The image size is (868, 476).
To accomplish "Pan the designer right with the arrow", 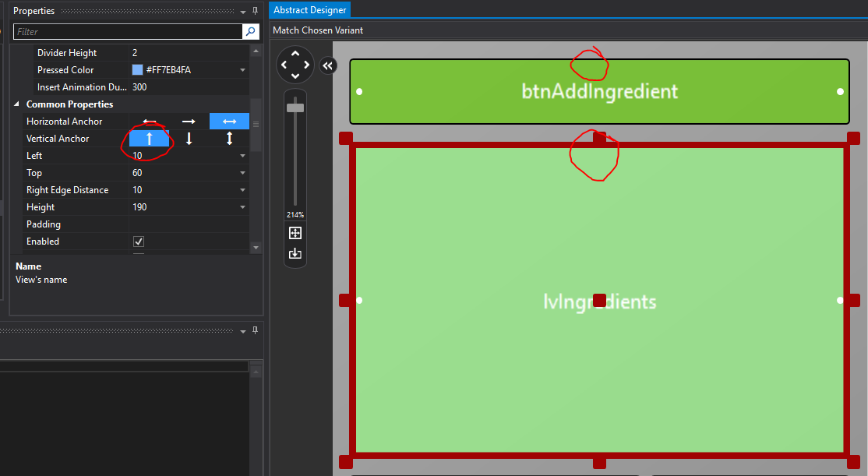I will point(307,65).
